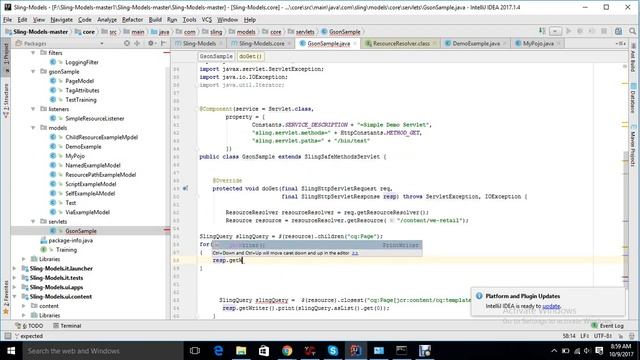Collapse the gsonSample package

(33, 71)
